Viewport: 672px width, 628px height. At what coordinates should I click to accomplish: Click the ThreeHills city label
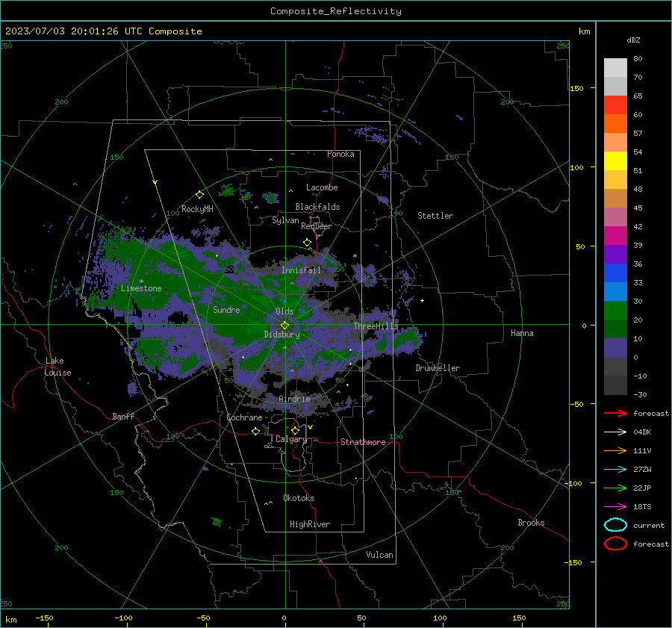[376, 326]
